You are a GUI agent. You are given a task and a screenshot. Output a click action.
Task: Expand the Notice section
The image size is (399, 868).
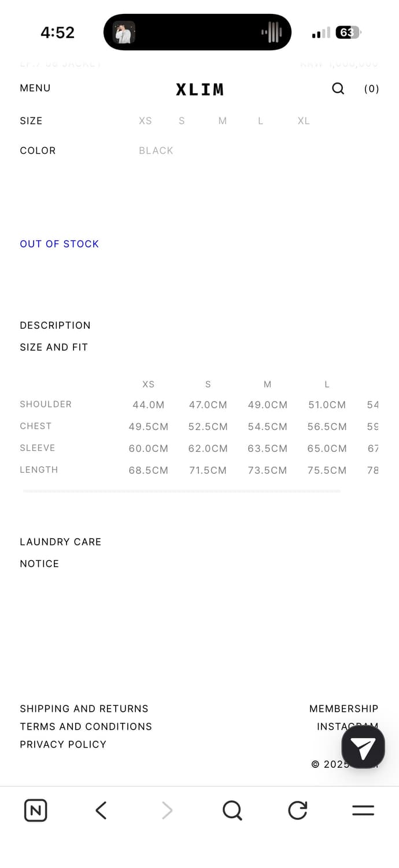coord(39,564)
